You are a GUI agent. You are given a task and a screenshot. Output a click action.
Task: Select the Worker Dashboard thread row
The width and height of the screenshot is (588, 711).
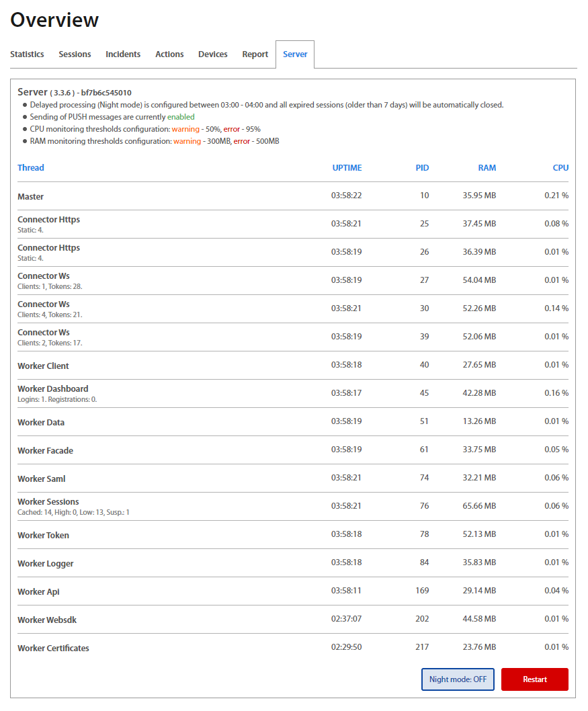(53, 389)
